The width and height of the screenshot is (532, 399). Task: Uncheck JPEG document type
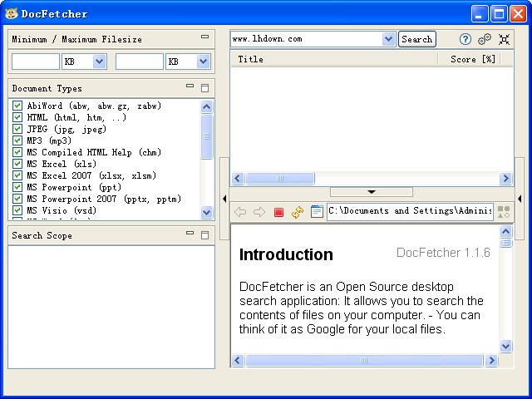(17, 129)
